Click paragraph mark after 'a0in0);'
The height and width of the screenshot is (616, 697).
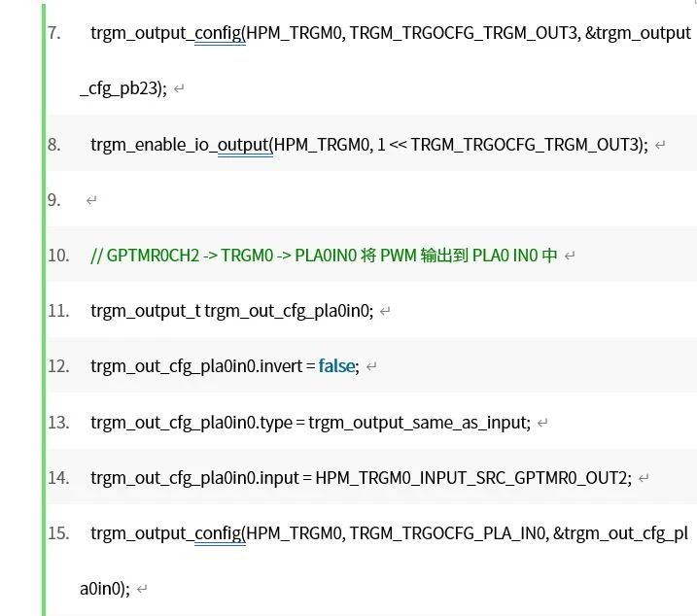(x=142, y=590)
